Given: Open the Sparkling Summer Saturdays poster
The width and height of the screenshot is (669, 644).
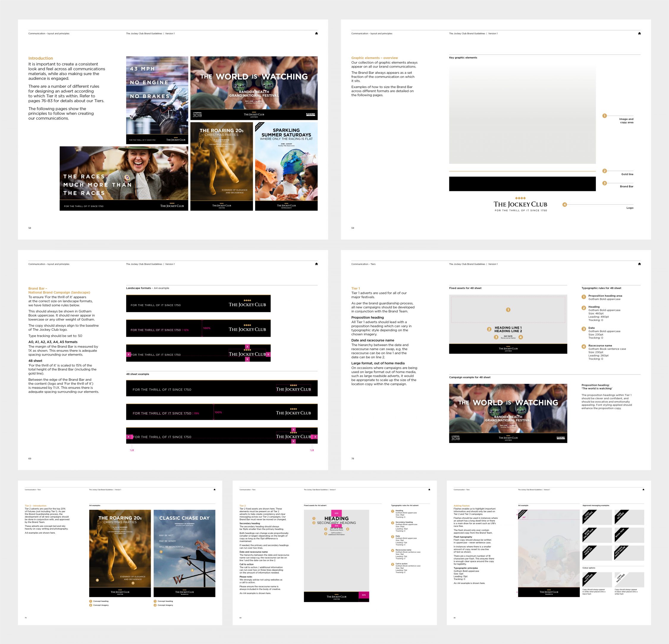Looking at the screenshot, I should coord(286,166).
